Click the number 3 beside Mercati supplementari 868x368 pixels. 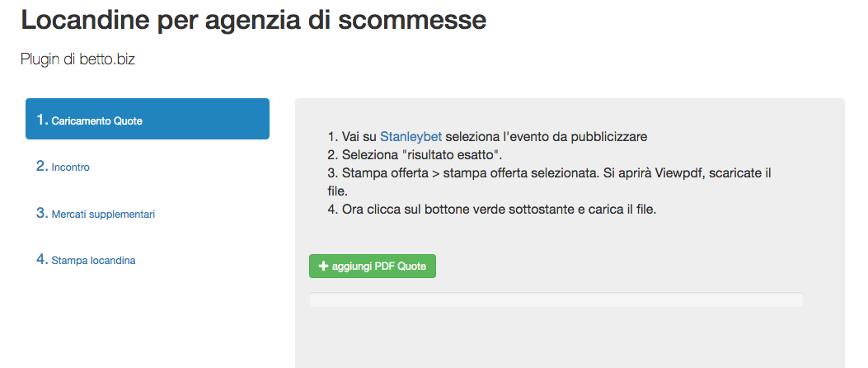pyautogui.click(x=41, y=213)
